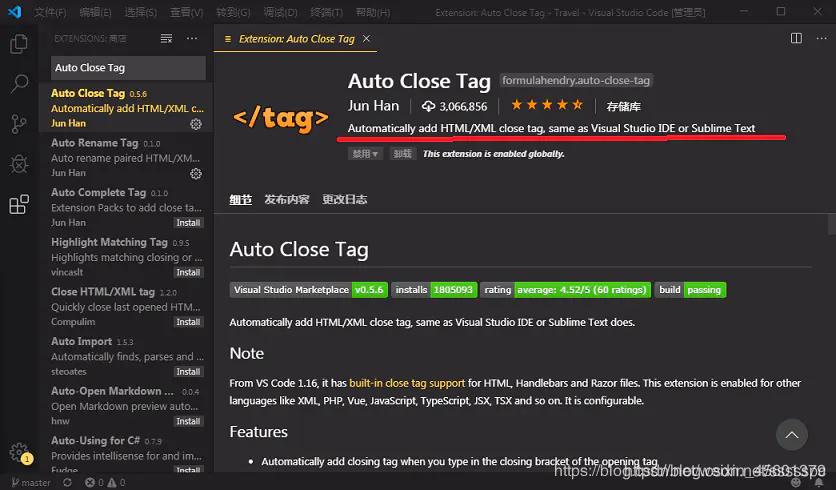Click the scroll-to-top arrow button

(792, 435)
